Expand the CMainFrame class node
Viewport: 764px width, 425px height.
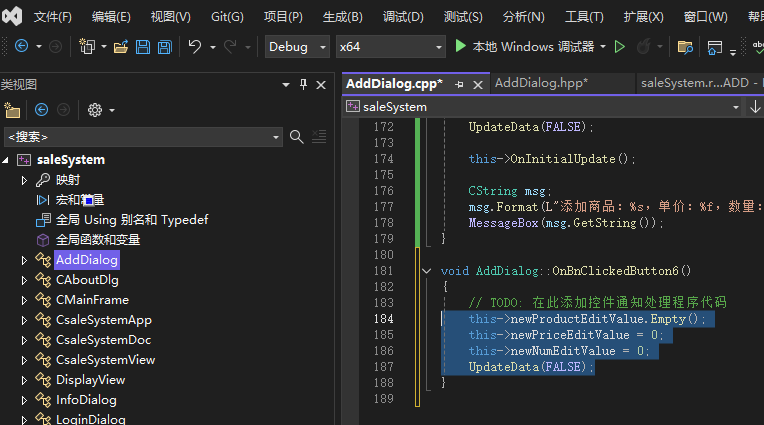[x=25, y=300]
